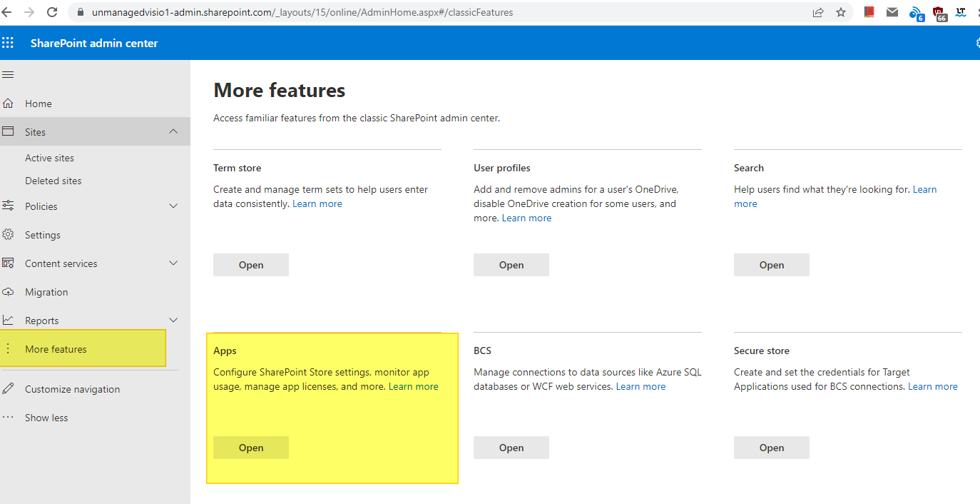Click the Content services icon
Screen dimensions: 980x504
click(8, 263)
